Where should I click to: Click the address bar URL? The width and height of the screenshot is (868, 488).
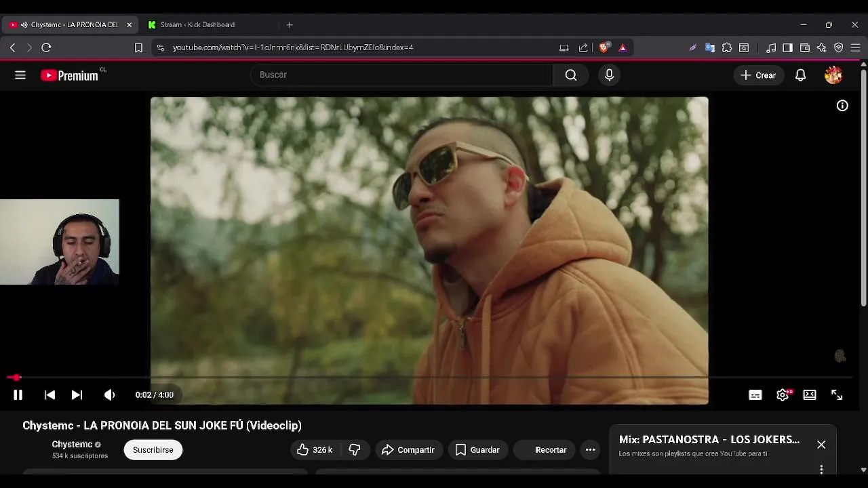coord(293,47)
